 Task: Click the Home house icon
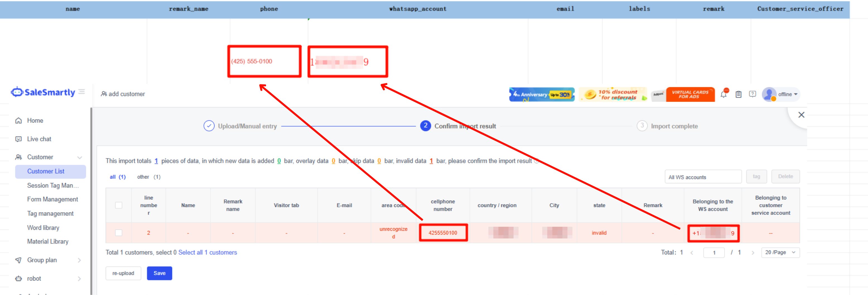18,120
